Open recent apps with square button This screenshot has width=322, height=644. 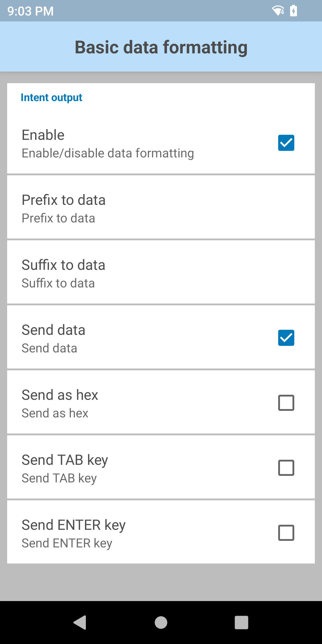pyautogui.click(x=241, y=623)
